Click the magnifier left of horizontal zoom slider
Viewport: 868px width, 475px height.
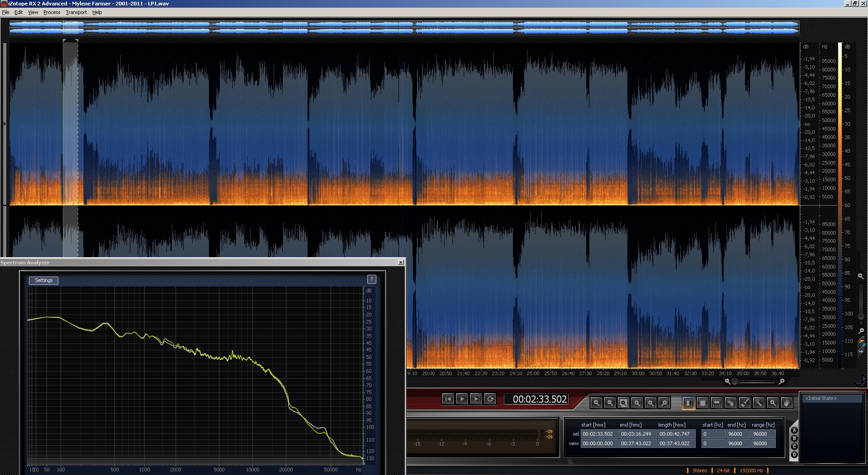728,381
